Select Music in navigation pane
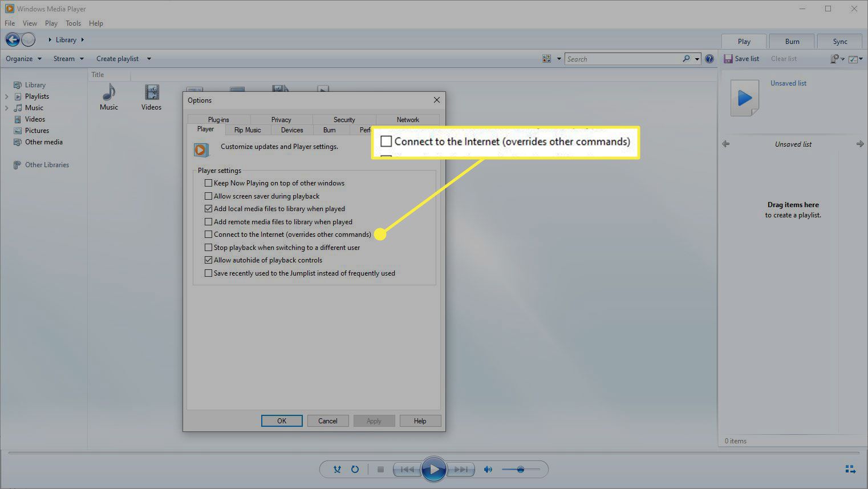The image size is (868, 489). coord(34,107)
